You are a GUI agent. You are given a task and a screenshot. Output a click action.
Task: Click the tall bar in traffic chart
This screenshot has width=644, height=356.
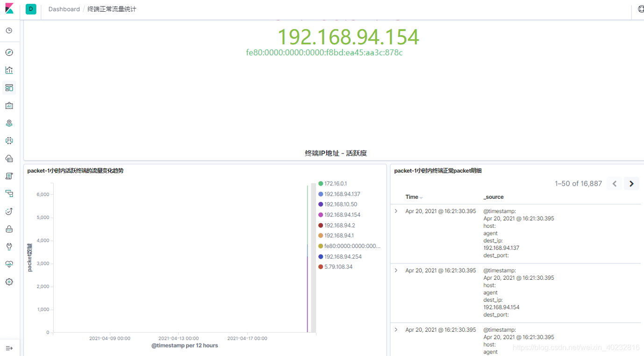308,259
